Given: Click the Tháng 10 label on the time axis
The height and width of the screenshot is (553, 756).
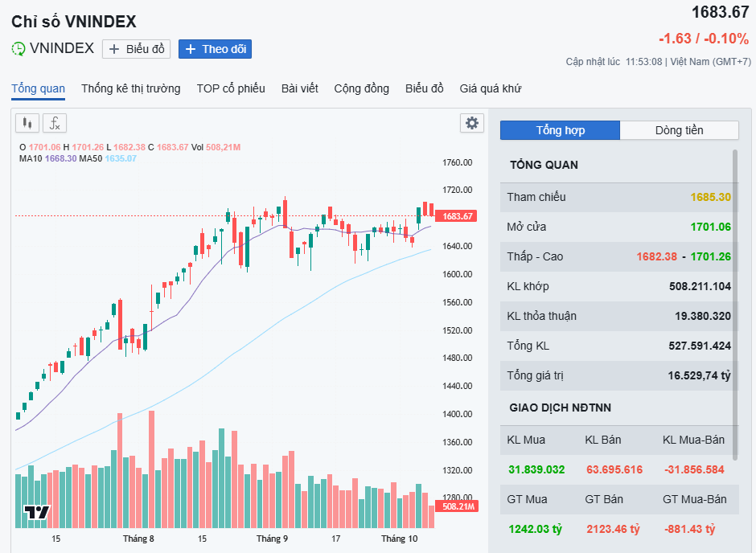Looking at the screenshot, I should [400, 539].
